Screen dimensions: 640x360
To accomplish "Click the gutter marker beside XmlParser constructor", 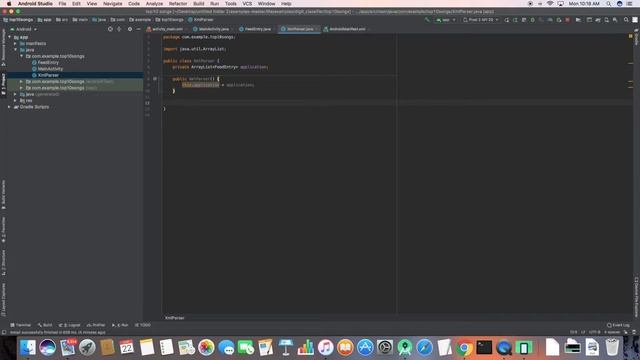I will [155, 79].
